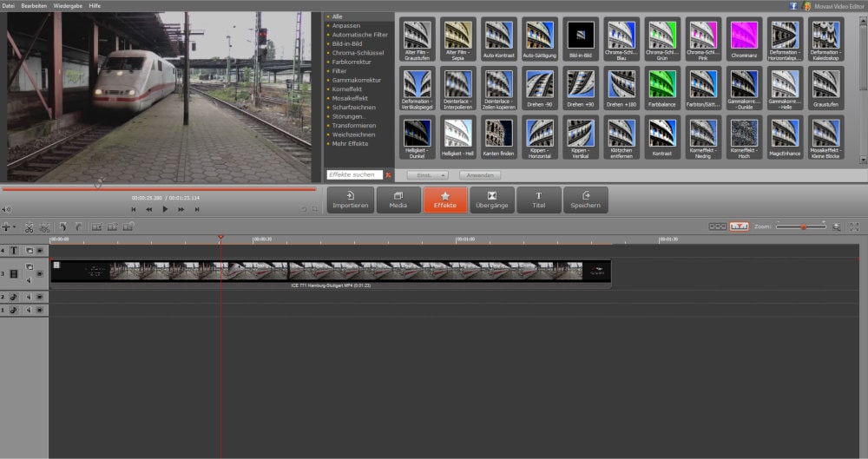Fast forward the preview playback

coord(181,209)
